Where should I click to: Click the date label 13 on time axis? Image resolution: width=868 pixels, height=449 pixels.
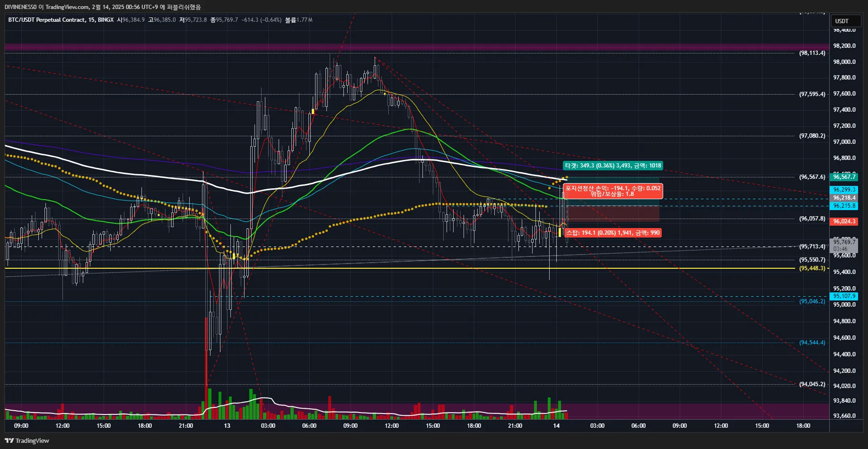click(x=227, y=426)
